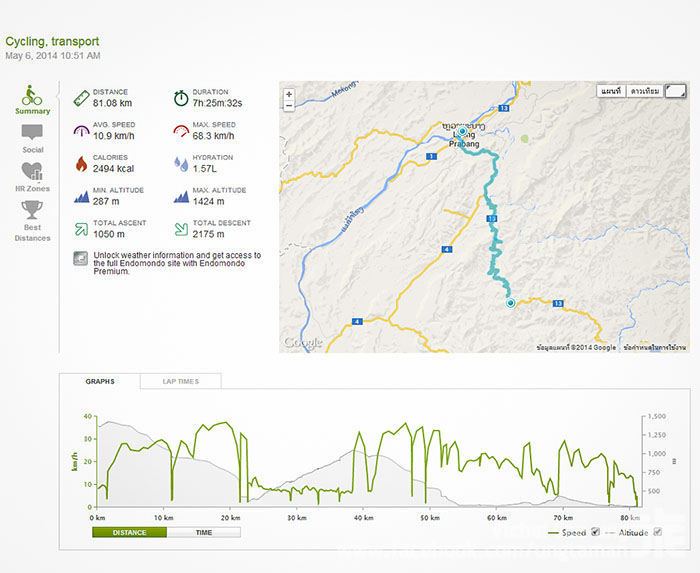Select the GRAPHS tab
The height and width of the screenshot is (573, 700).
[100, 381]
